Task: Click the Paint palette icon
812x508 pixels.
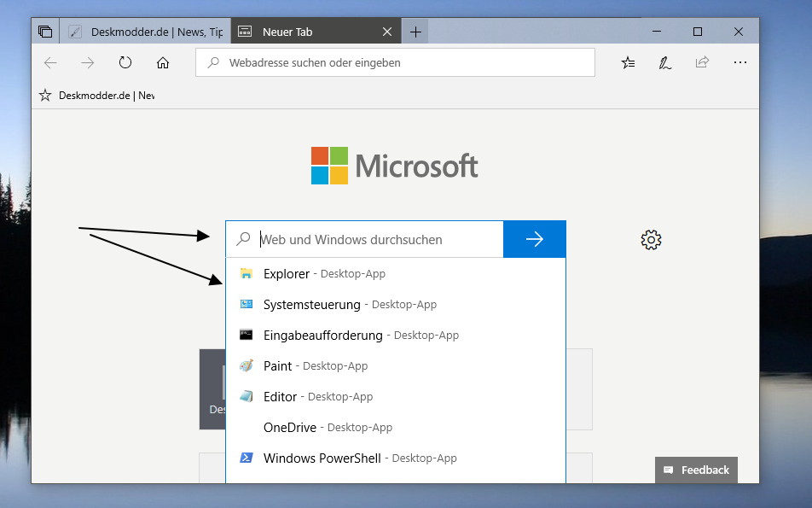Action: click(x=246, y=365)
